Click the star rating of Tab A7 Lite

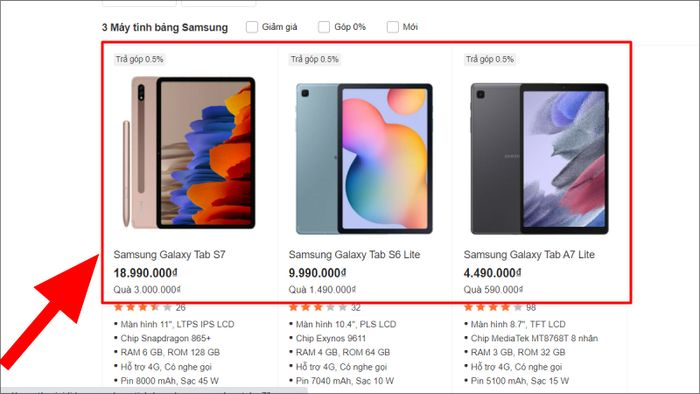[x=493, y=307]
